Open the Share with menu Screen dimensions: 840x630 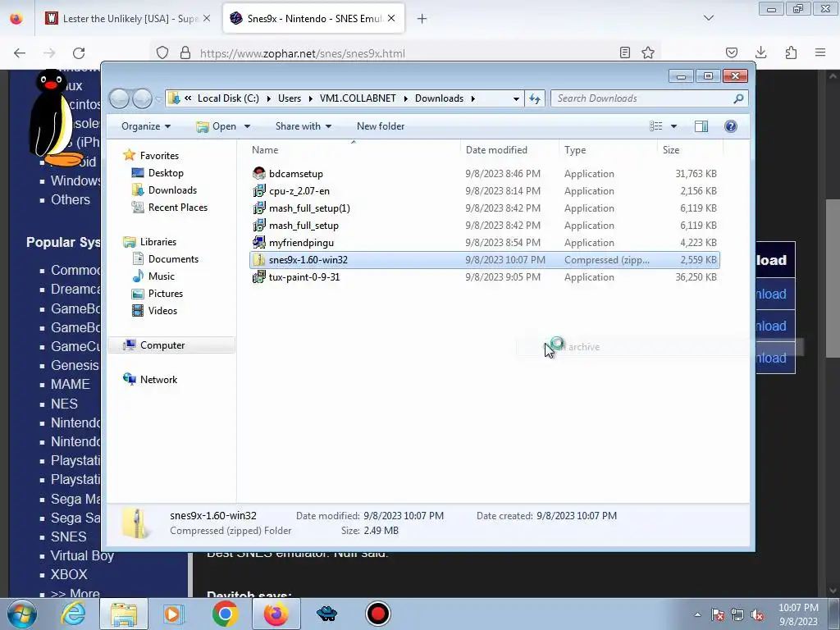click(304, 126)
